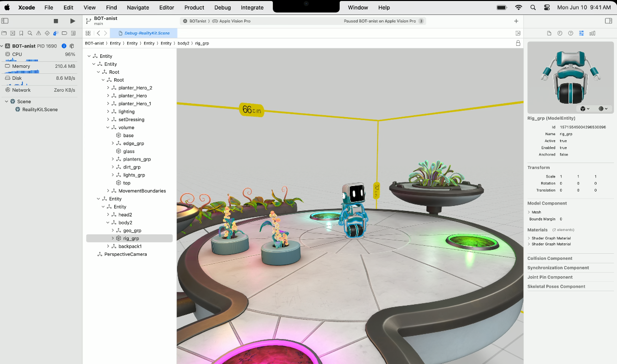This screenshot has height=364, width=617.
Task: Click the robot preview thumbnail in inspector
Action: tap(571, 77)
